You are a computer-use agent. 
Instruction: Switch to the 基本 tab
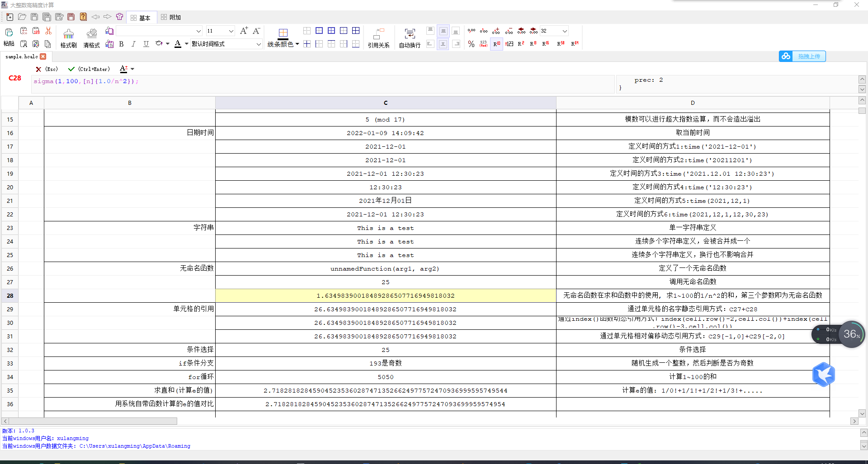click(x=141, y=18)
